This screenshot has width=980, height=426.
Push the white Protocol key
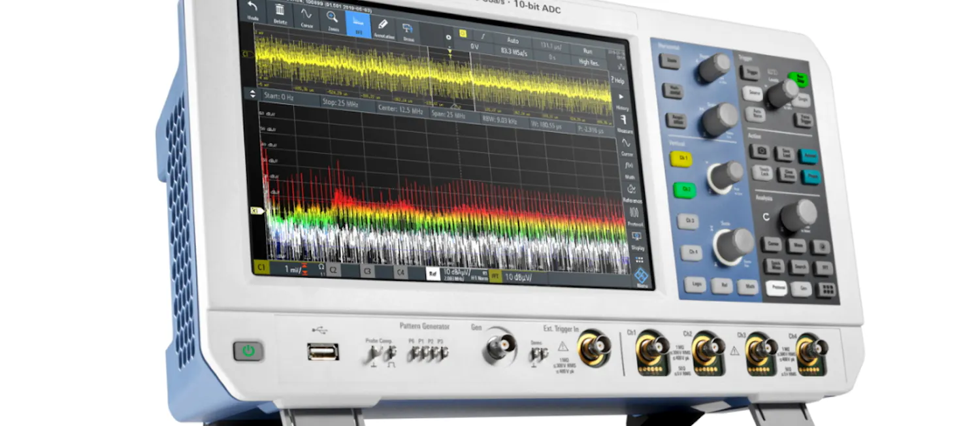coord(776,288)
